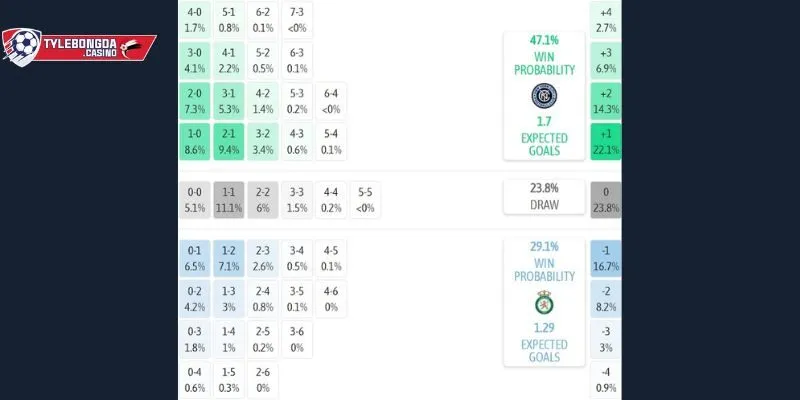800x400 pixels.
Task: Click the 1-0 score tile at 8.6%
Action: 195,142
